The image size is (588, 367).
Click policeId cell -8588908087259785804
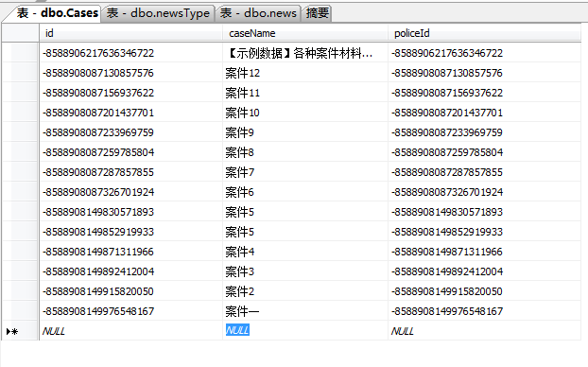pyautogui.click(x=485, y=152)
